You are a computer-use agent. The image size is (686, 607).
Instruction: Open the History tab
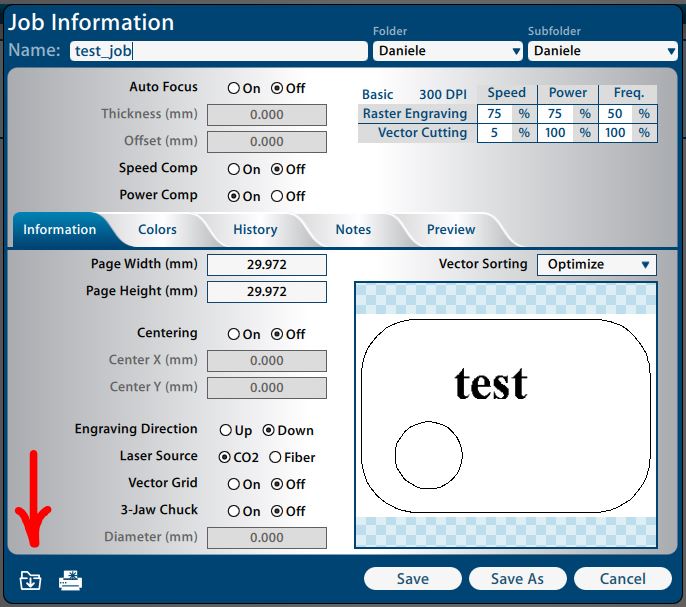coord(255,229)
